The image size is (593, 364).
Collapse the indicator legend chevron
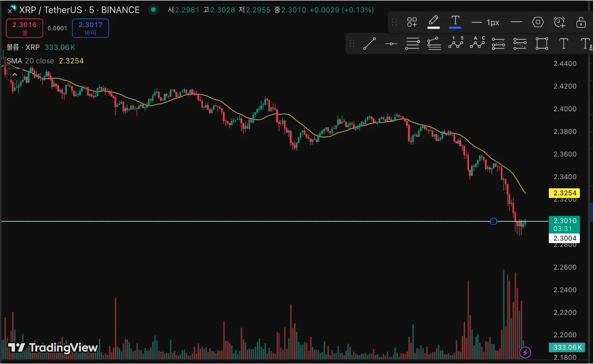pyautogui.click(x=15, y=75)
